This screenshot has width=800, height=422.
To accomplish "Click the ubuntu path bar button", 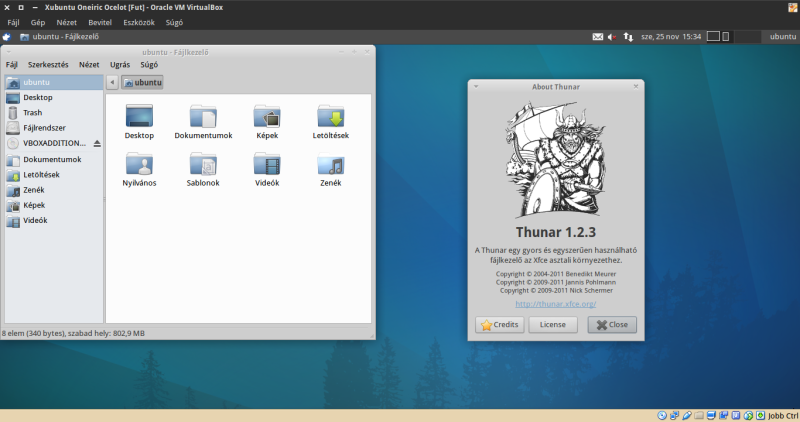I will (142, 82).
